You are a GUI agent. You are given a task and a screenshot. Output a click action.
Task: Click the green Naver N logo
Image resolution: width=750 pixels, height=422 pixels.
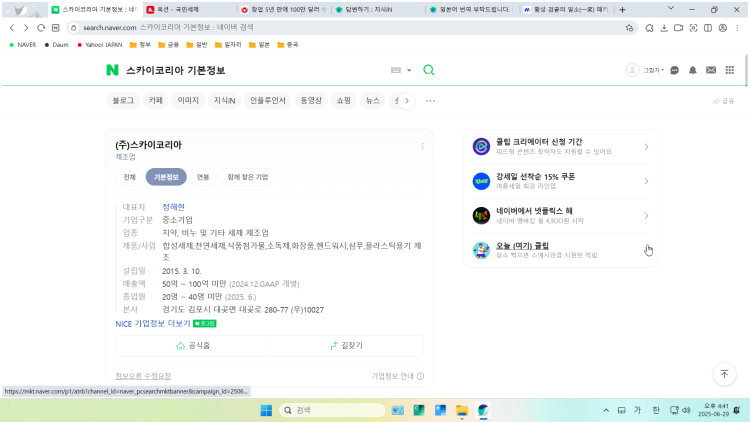[x=112, y=70]
